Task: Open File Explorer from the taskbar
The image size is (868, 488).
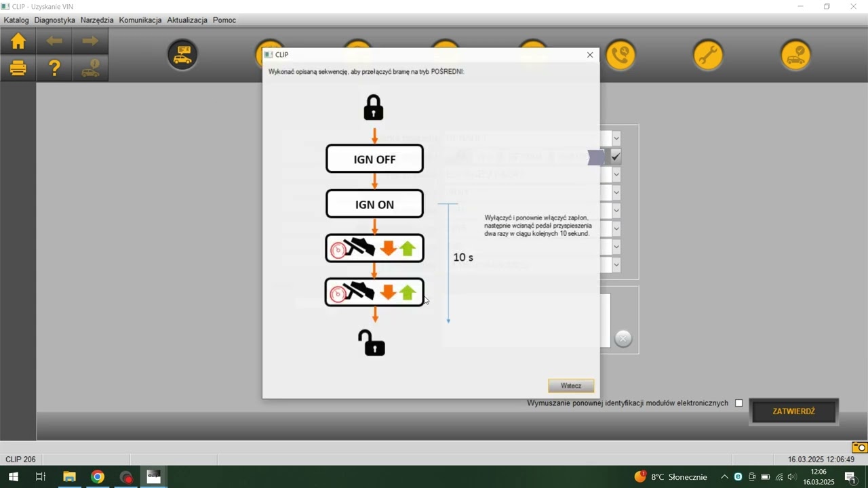Action: click(x=69, y=477)
